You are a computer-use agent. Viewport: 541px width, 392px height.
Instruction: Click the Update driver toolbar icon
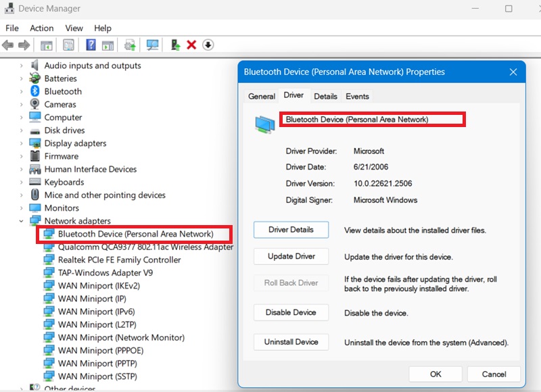point(130,45)
